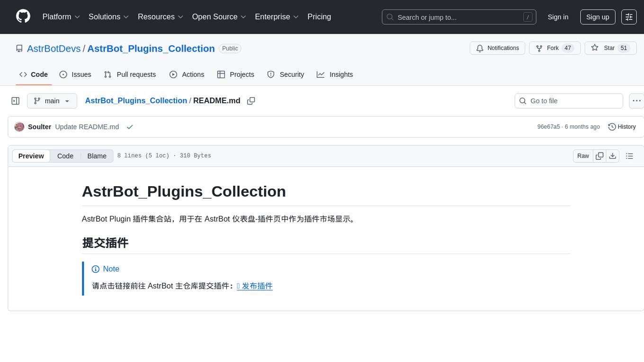Open the Soulter author link

click(x=39, y=127)
